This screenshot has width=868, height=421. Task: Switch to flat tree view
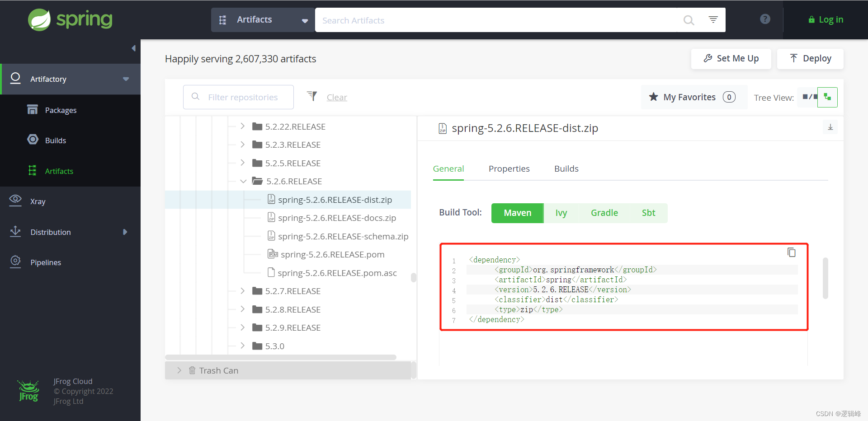(x=807, y=97)
